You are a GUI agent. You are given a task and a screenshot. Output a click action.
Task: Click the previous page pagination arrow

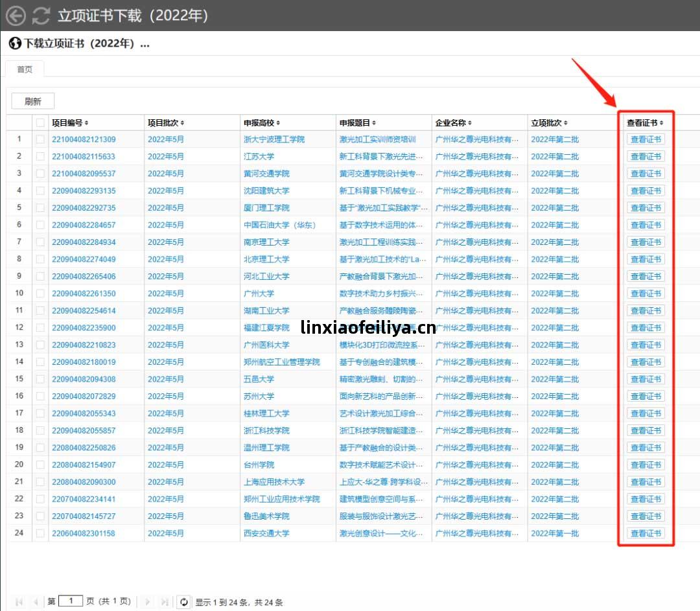click(x=36, y=602)
